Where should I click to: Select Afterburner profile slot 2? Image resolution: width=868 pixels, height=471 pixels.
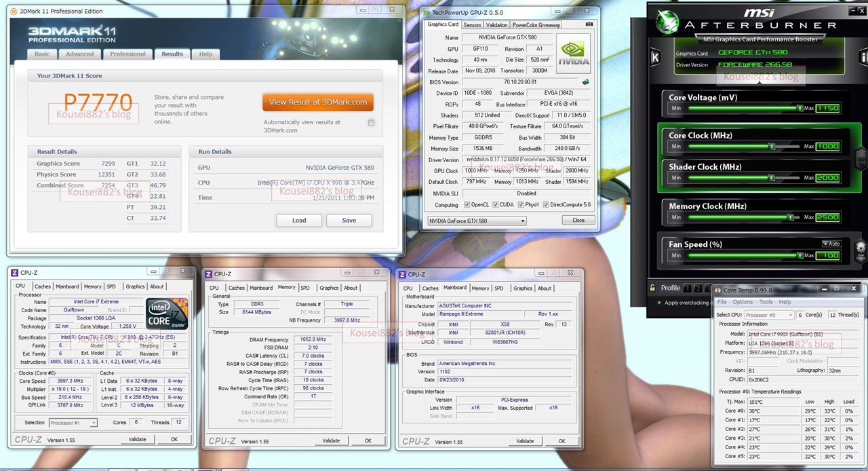(x=698, y=288)
